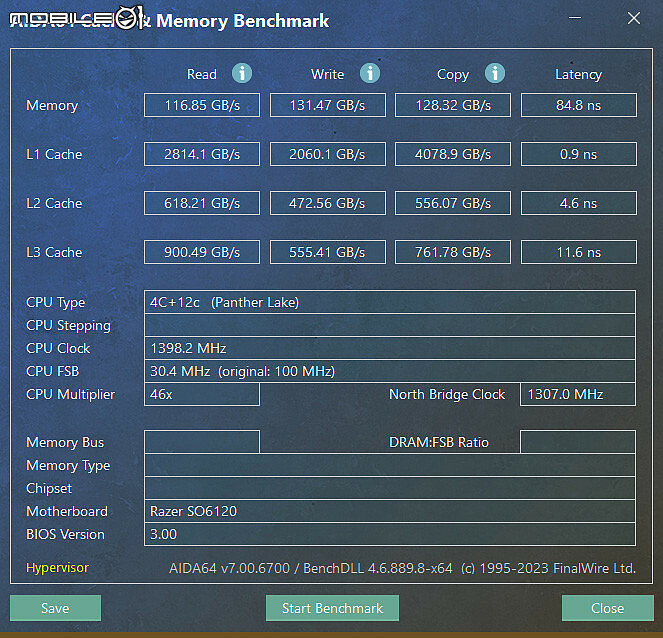Click the Save button

click(x=55, y=608)
